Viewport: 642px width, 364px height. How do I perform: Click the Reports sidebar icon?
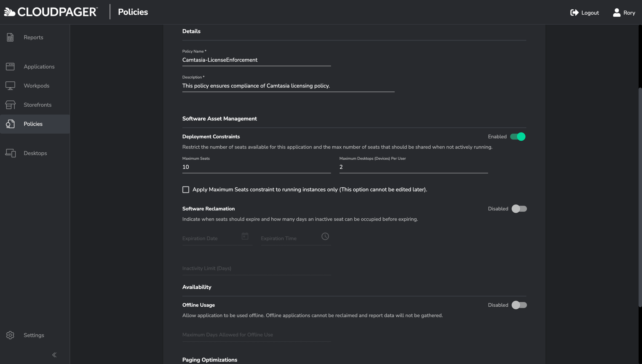click(x=10, y=37)
